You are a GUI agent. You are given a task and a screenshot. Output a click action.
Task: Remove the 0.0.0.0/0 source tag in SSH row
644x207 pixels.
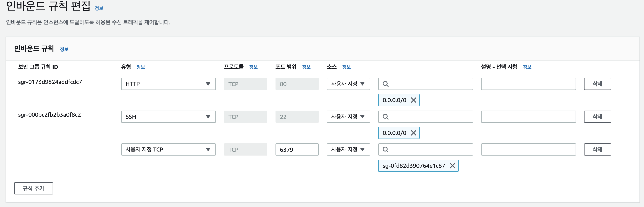414,133
